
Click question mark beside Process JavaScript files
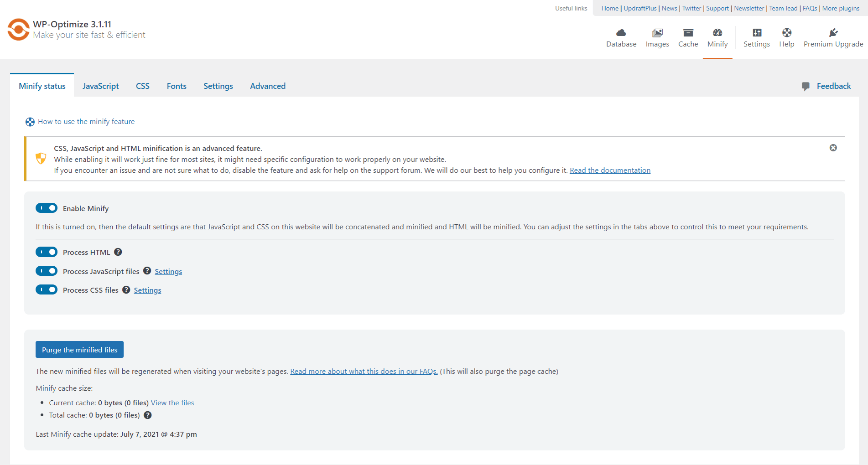pyautogui.click(x=147, y=271)
